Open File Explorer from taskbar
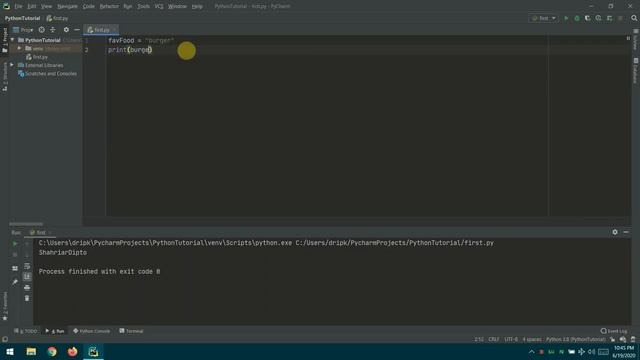 click(31, 351)
